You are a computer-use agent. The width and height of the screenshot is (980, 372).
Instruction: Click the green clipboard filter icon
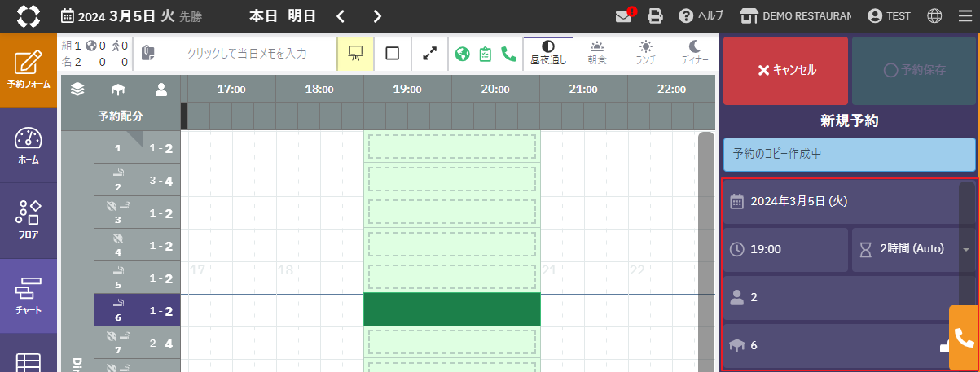pyautogui.click(x=486, y=54)
